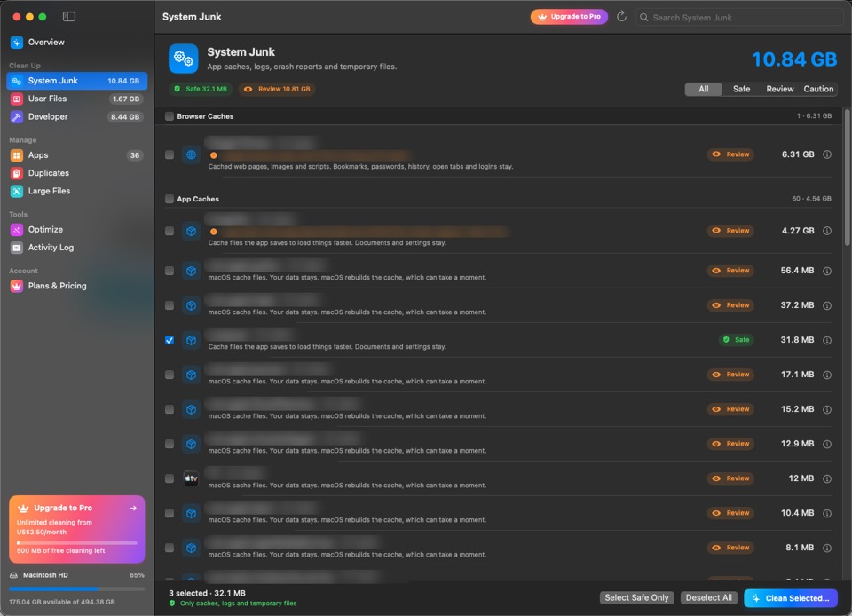Click the free cleaning left progress bar

[77, 542]
